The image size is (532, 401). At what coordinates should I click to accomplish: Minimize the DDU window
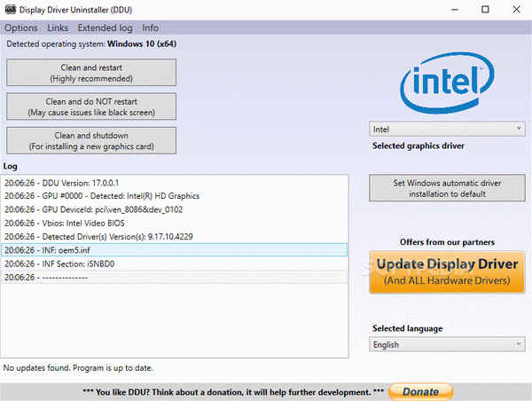[455, 10]
